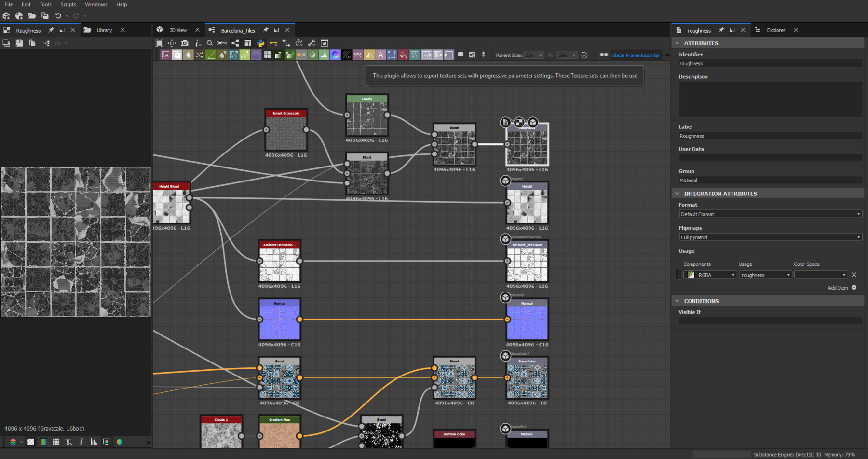Image resolution: width=868 pixels, height=459 pixels.
Task: Collapse the Integration Attributes section
Action: point(678,194)
